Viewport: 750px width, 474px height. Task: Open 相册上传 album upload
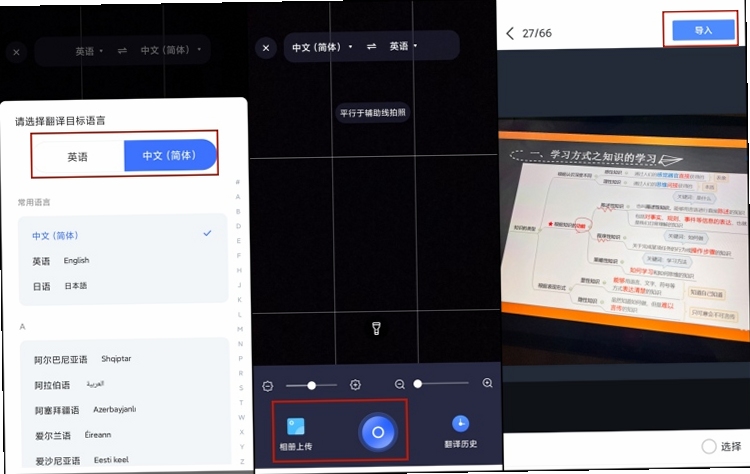tap(296, 433)
